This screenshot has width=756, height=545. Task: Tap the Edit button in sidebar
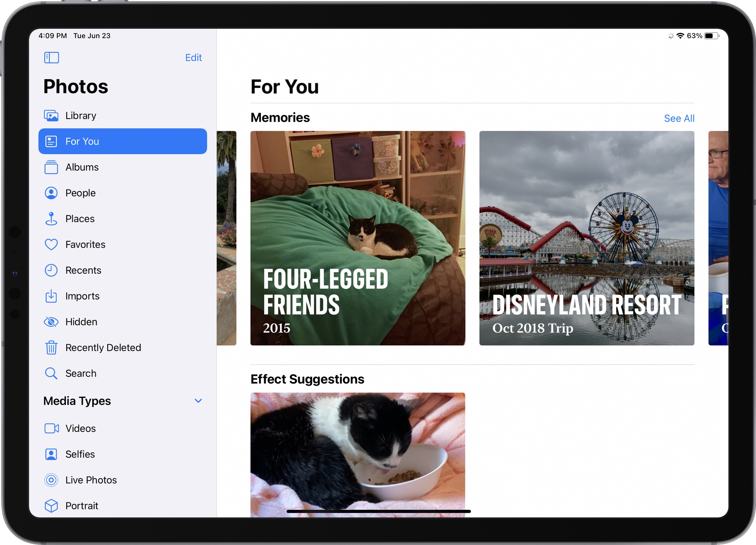(x=193, y=57)
